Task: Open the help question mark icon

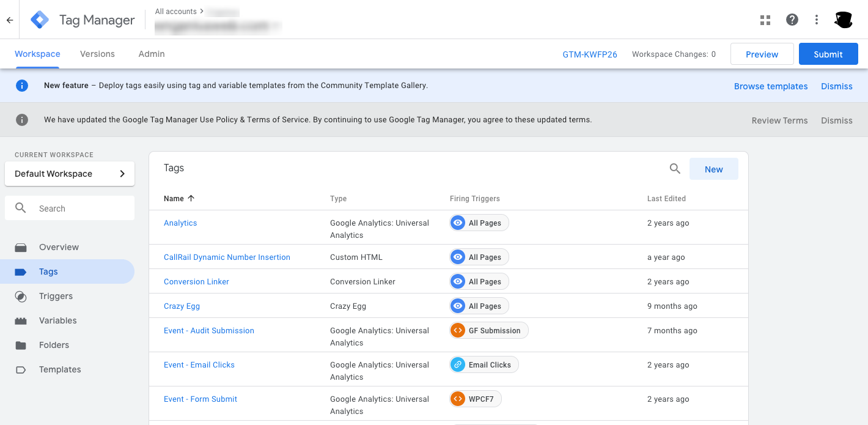Action: [x=792, y=20]
